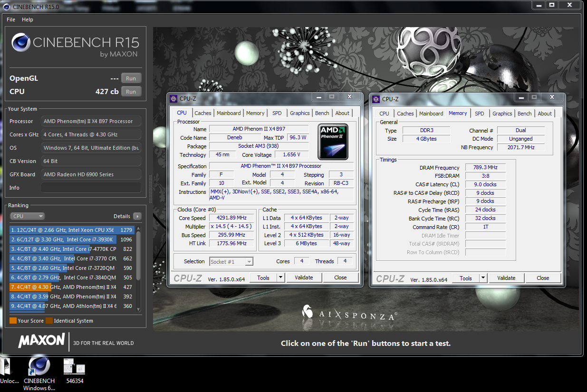Switch to Mainboard tab in right CPU-Z
This screenshot has height=392, width=587.
(431, 114)
